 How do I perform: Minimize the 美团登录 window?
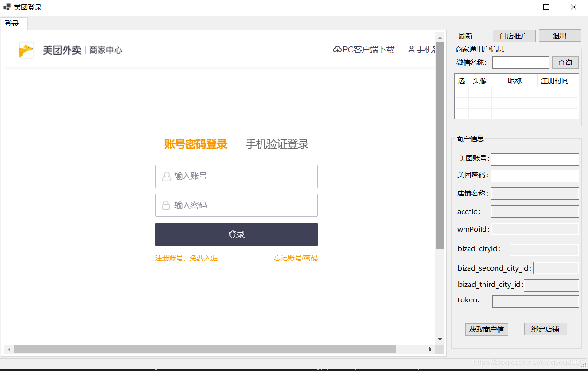pyautogui.click(x=519, y=7)
